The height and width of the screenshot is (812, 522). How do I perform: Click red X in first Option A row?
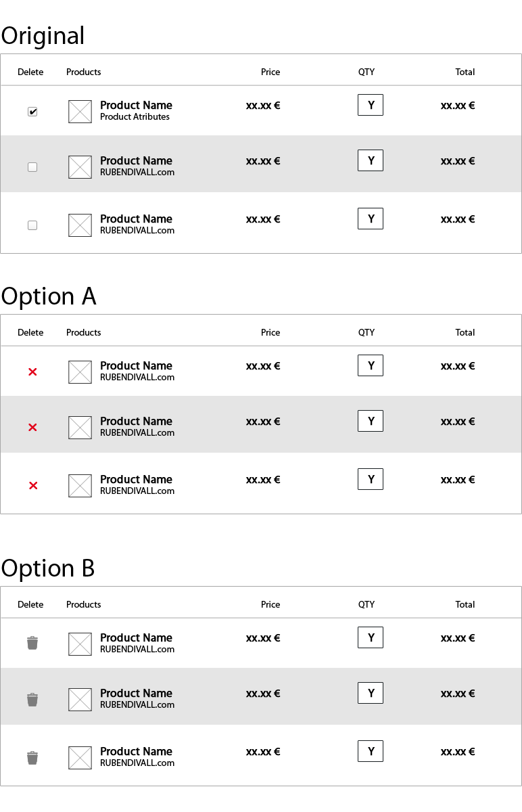coord(32,371)
